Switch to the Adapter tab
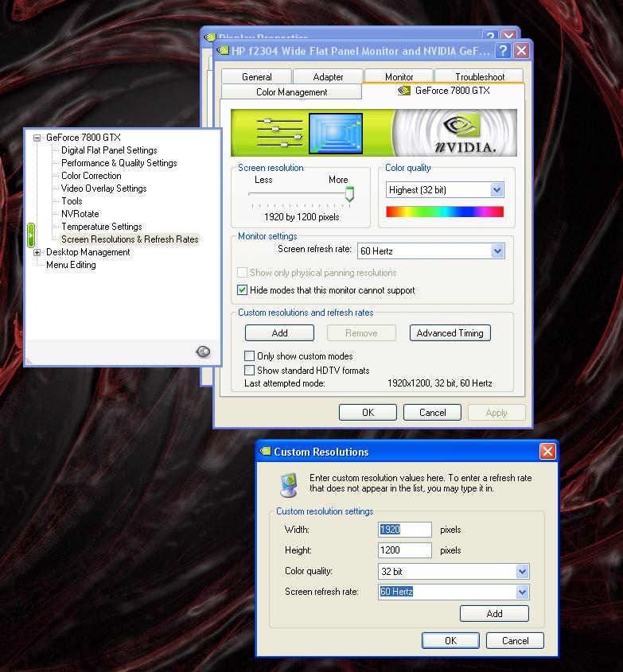 [328, 76]
